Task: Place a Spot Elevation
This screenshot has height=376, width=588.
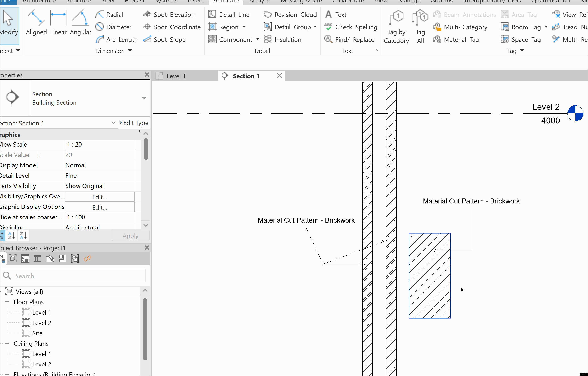Action: [x=169, y=15]
